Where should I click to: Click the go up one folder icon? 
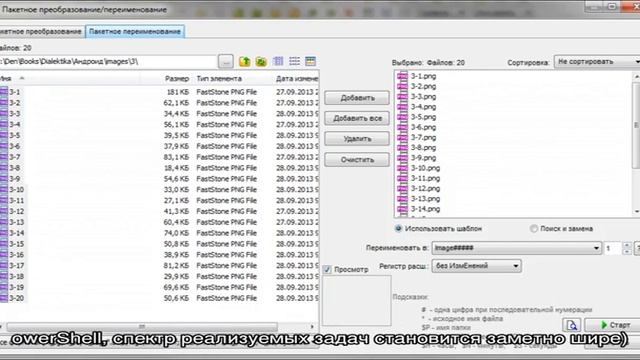(x=245, y=62)
